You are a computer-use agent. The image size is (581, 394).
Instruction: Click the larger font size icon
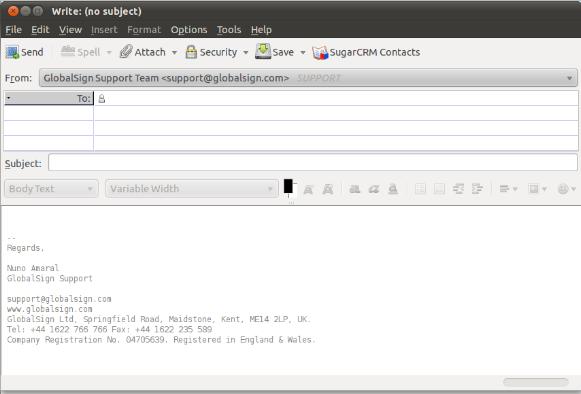pyautogui.click(x=328, y=189)
